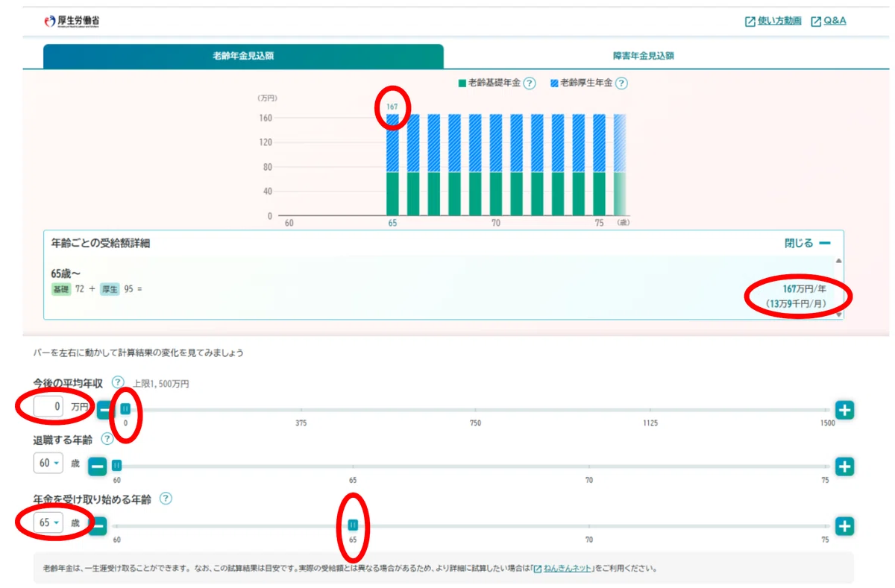Decrease pension start age with minus button

[97, 526]
